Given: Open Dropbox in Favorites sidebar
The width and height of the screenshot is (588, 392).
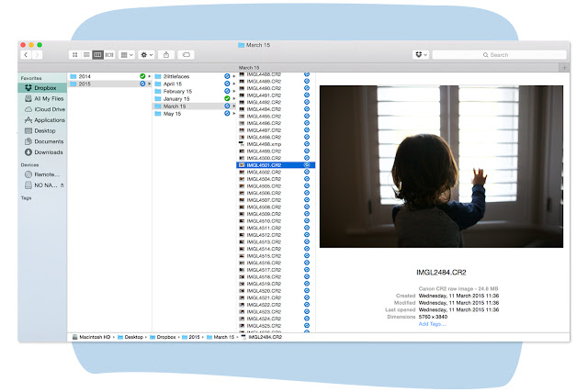Looking at the screenshot, I should click(x=42, y=88).
